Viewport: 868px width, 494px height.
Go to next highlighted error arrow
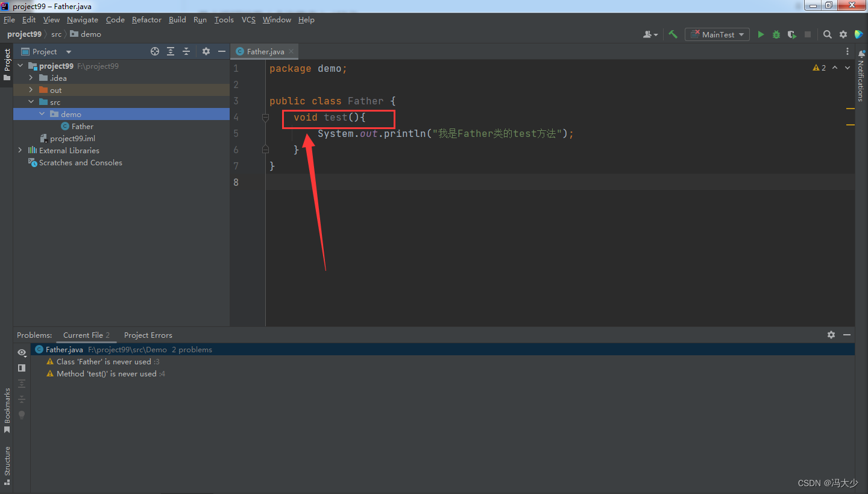848,68
